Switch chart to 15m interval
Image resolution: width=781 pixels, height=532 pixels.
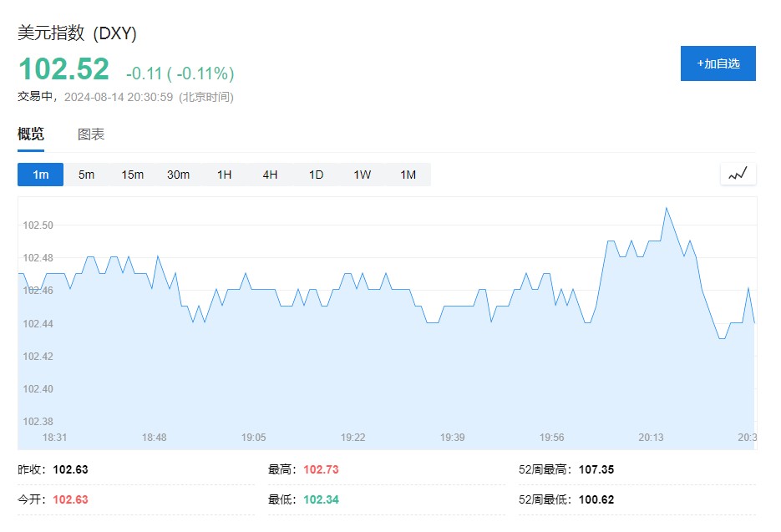coord(132,175)
